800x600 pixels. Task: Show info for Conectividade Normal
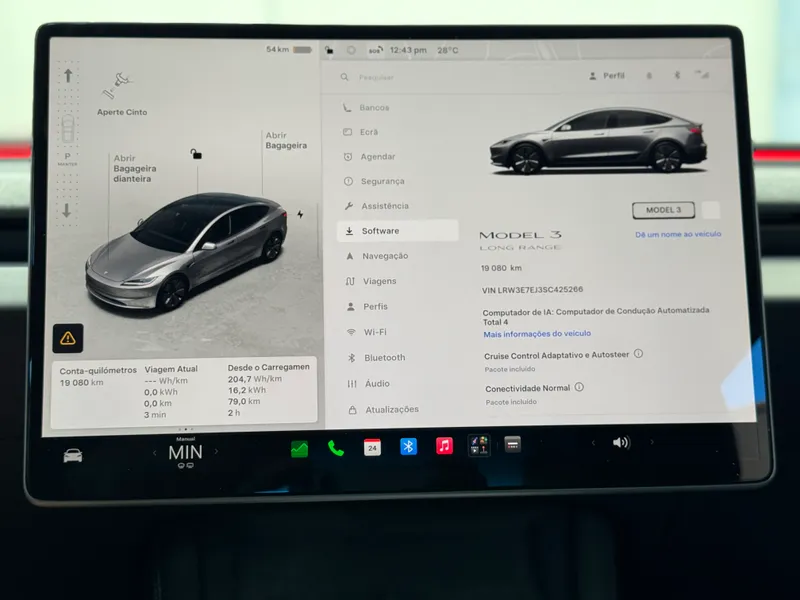[579, 387]
